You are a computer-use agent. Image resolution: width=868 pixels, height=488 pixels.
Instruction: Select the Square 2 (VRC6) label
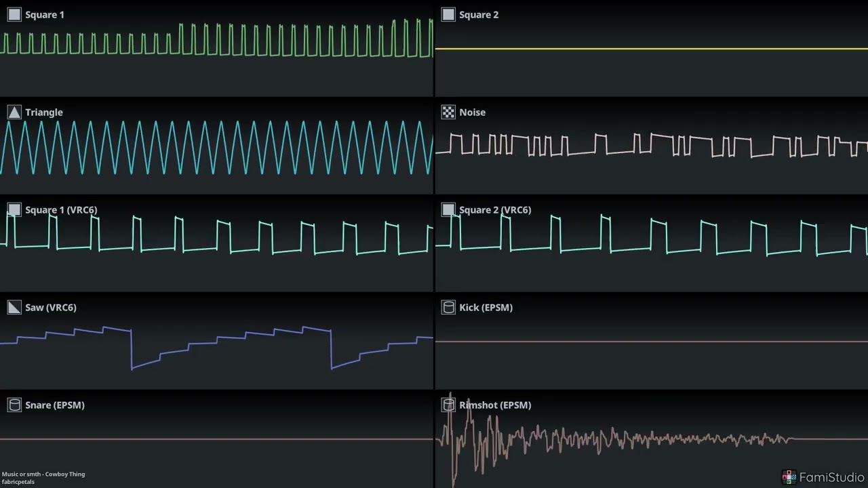click(495, 210)
